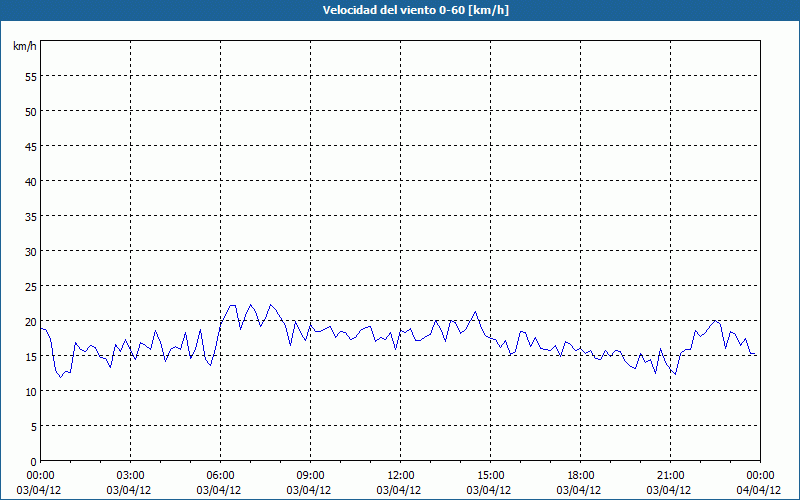
Task: Click the 12:00 time label
Action: (401, 475)
